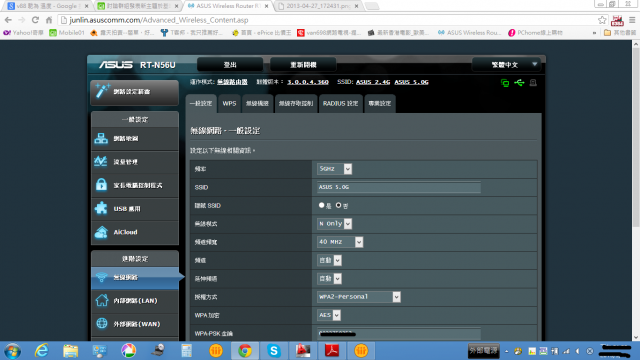Image resolution: width=640 pixels, height=360 pixels.
Task: Switch to the 2013-04-27 png browser tab
Action: click(319, 6)
